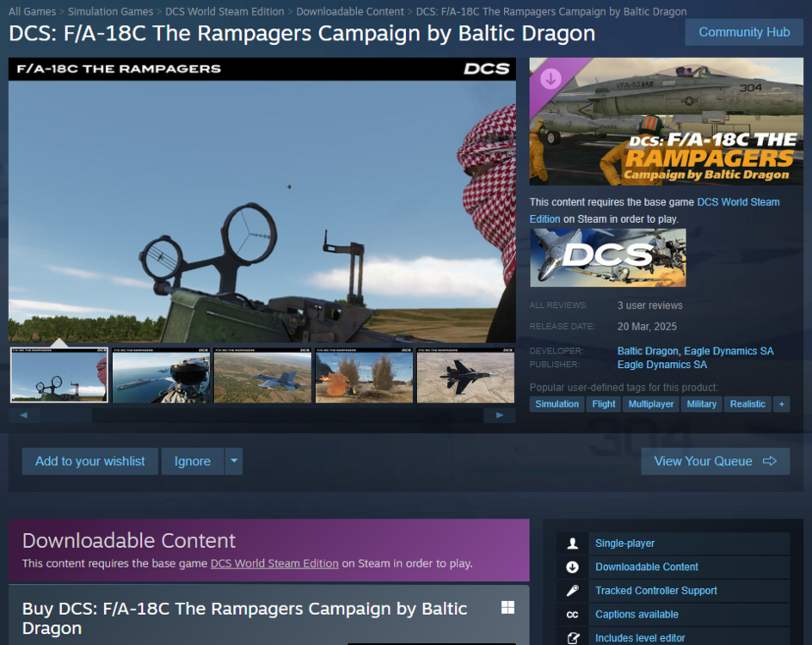Select the dark jet silhouette thumbnail
The image size is (812, 645).
[465, 375]
